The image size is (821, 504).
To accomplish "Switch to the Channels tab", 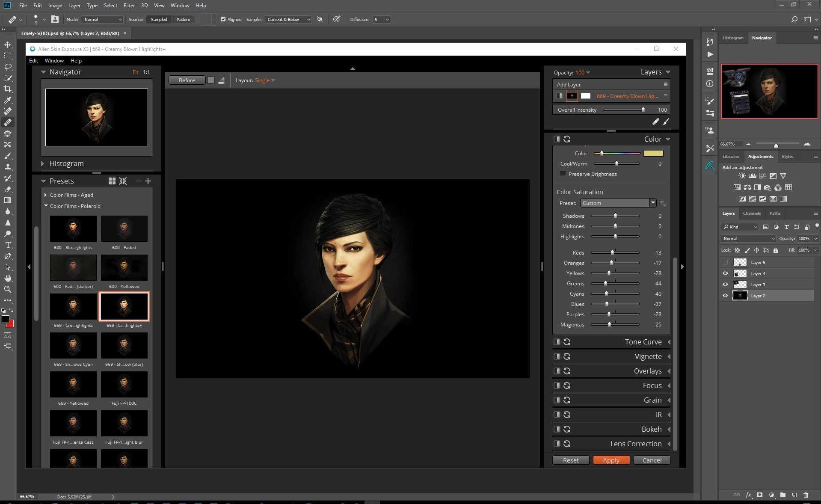I will 752,213.
